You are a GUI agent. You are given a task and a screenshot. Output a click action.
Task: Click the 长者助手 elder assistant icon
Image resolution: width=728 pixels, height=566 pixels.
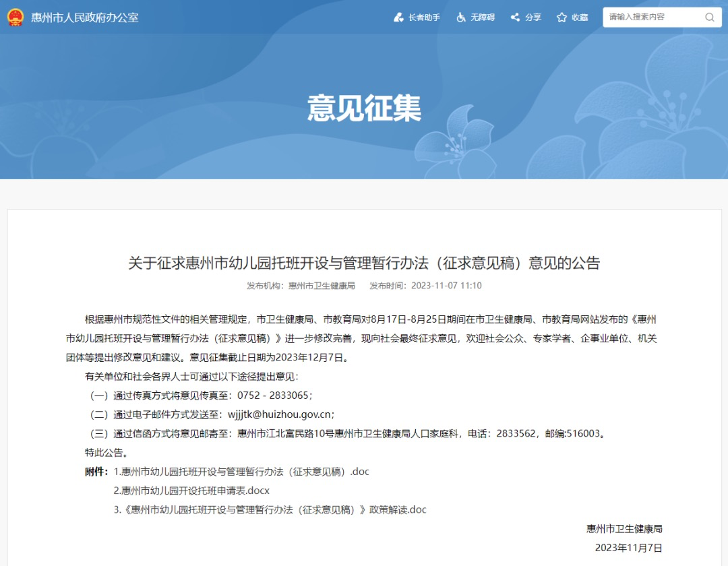click(398, 18)
